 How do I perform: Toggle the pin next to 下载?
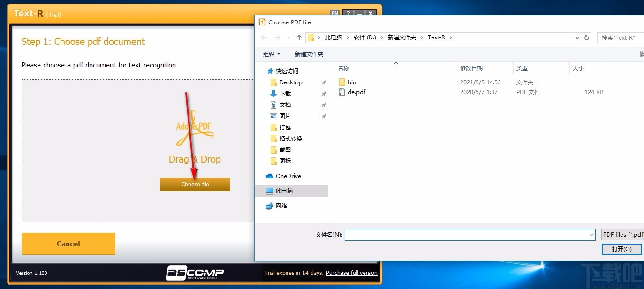(x=324, y=93)
